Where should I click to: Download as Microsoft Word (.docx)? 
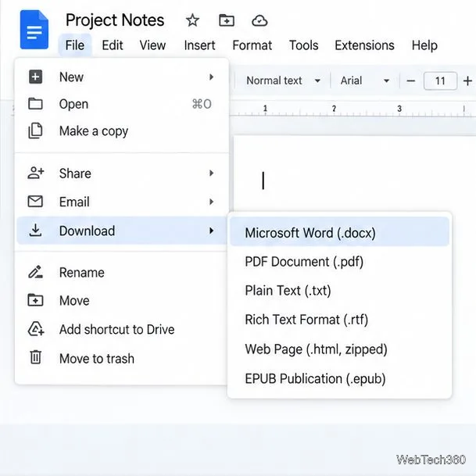(339, 233)
